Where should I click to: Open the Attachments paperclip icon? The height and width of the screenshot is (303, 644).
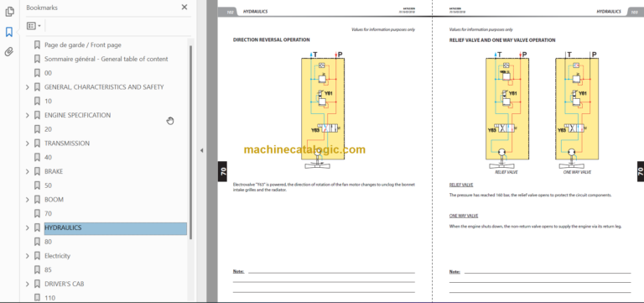coord(9,52)
